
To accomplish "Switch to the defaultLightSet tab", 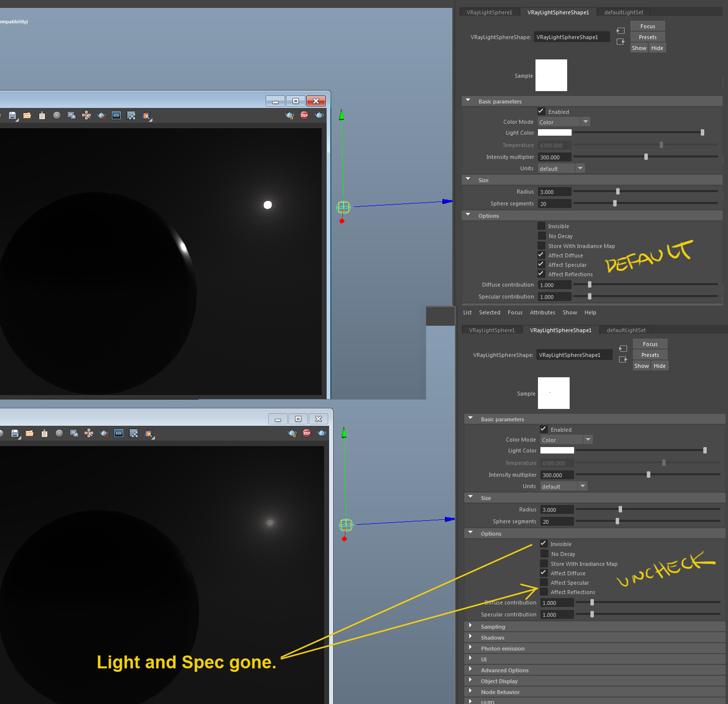I will [x=623, y=12].
